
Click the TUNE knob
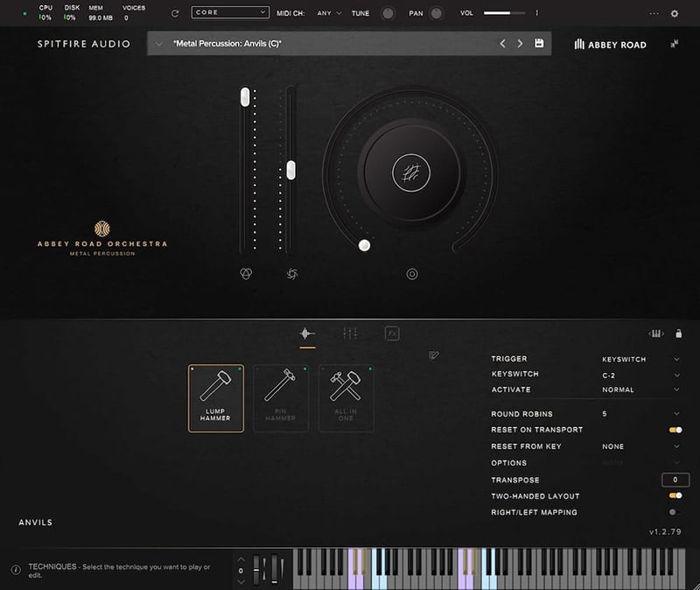coord(388,13)
